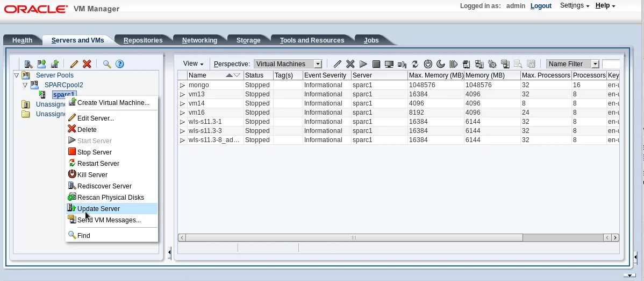Click the Edit VM pencil icon in VM toolbar

[x=337, y=64]
